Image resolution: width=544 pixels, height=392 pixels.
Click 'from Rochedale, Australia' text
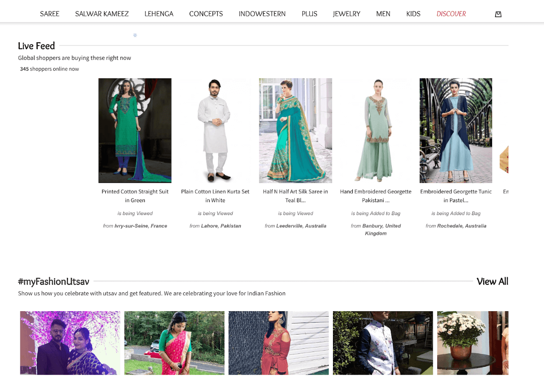pyautogui.click(x=456, y=226)
